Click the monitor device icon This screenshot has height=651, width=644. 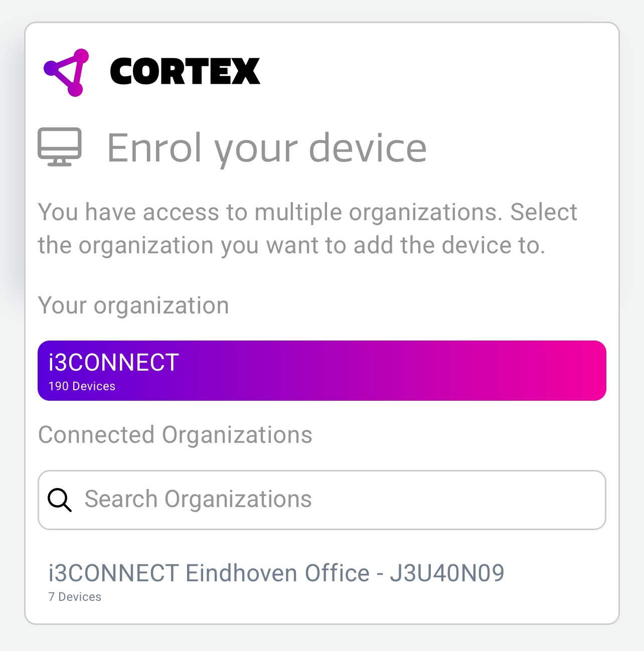point(60,147)
